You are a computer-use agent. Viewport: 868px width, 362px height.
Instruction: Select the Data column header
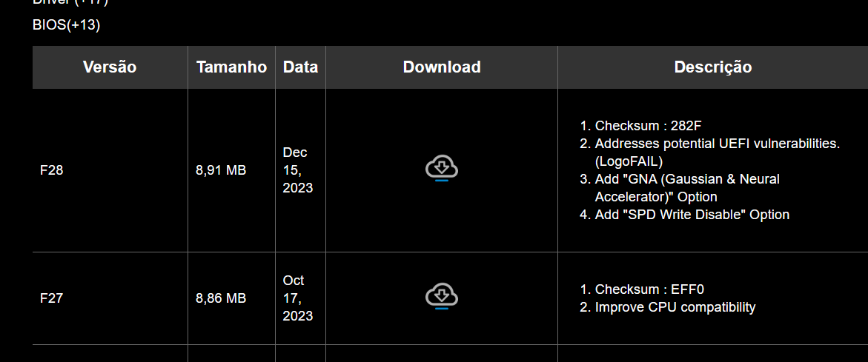coord(301,67)
